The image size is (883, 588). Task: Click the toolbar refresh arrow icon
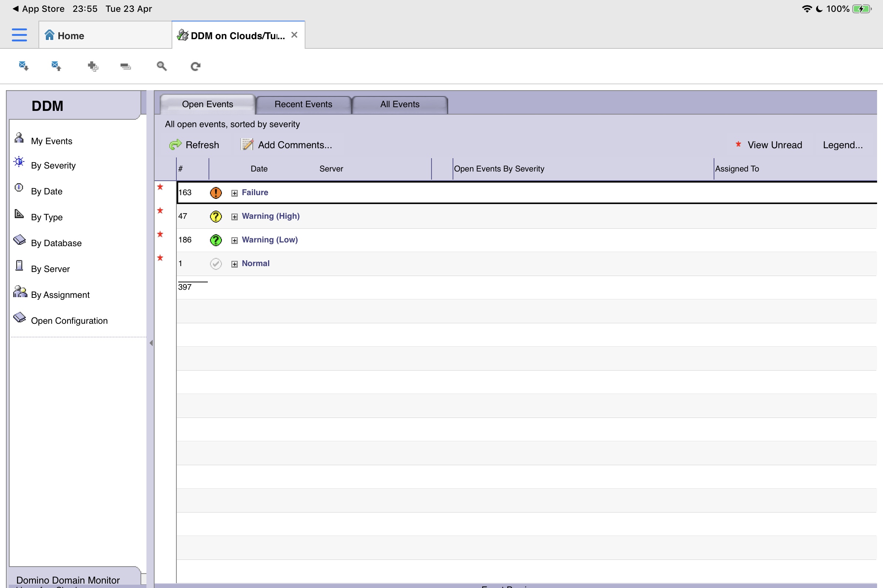[196, 67]
